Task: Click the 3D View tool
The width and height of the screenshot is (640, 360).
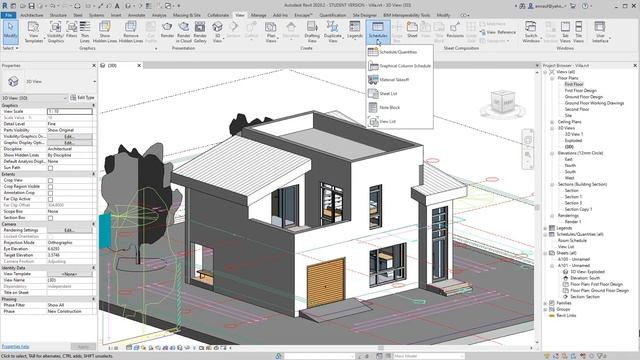Action: [217, 32]
